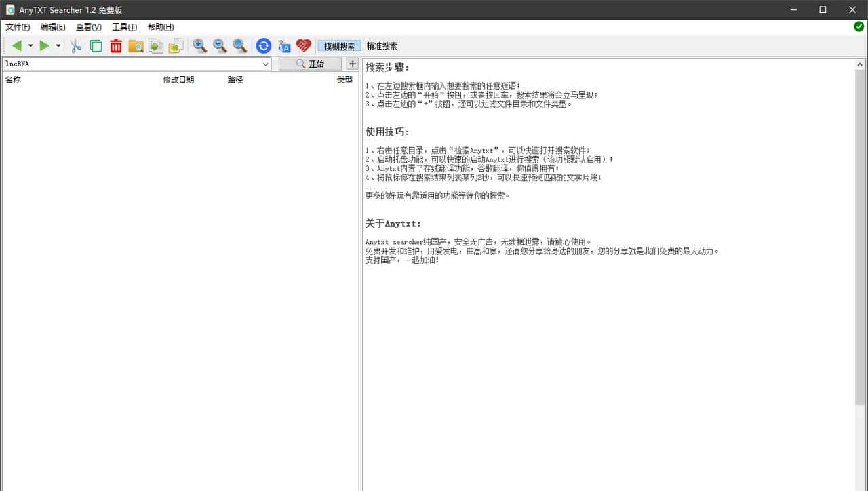
Task: Open the folder search icon
Action: pos(136,45)
